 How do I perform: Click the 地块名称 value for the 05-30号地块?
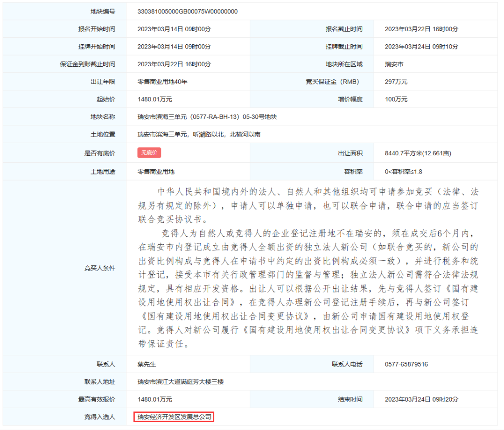pyautogui.click(x=207, y=117)
